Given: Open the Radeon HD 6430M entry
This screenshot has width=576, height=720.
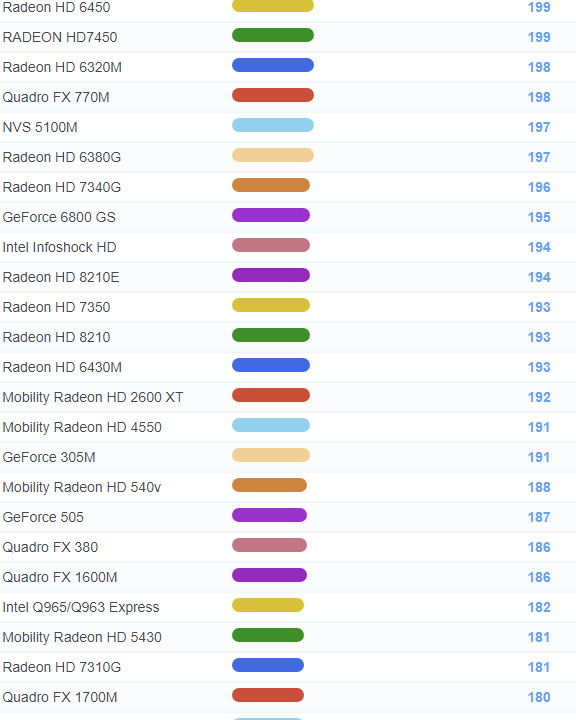Looking at the screenshot, I should click(62, 367).
